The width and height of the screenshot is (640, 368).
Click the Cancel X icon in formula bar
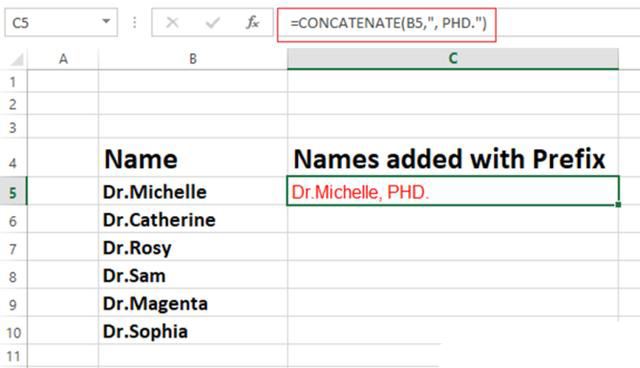pos(172,22)
